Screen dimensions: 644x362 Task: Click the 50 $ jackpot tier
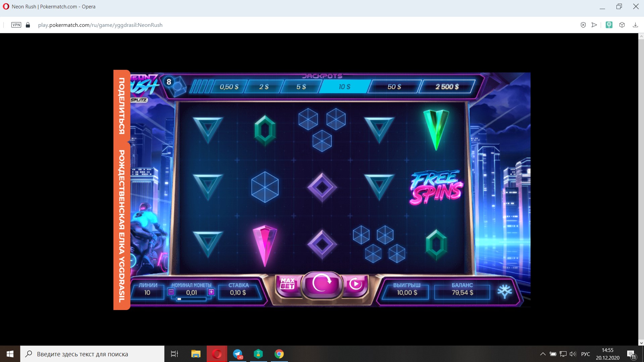pos(394,87)
